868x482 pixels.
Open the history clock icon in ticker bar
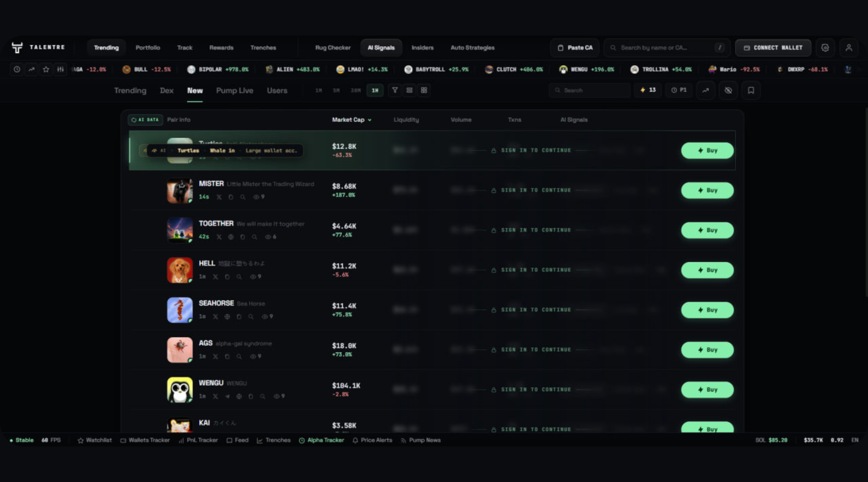(17, 69)
